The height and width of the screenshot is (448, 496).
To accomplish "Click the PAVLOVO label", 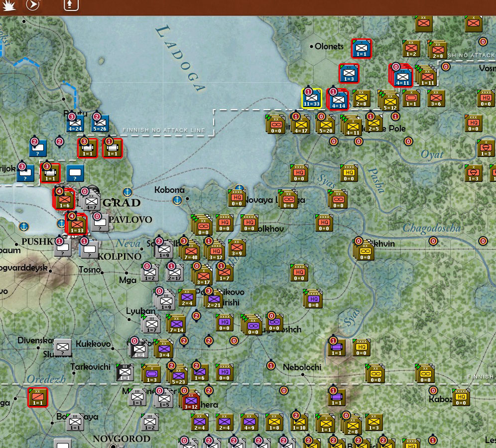I will (130, 220).
